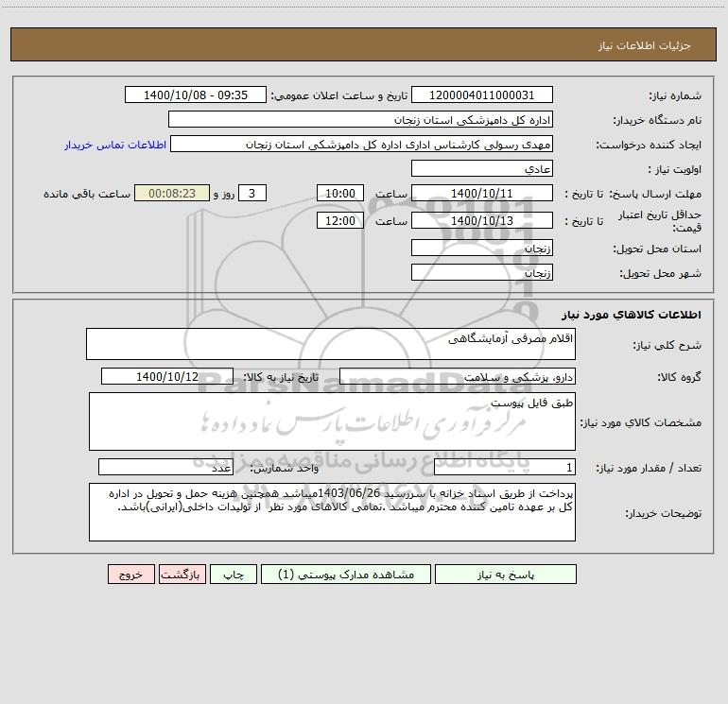This screenshot has width=728, height=704.
Task: Click the label شهر محل تحویل
Action: coord(660,273)
